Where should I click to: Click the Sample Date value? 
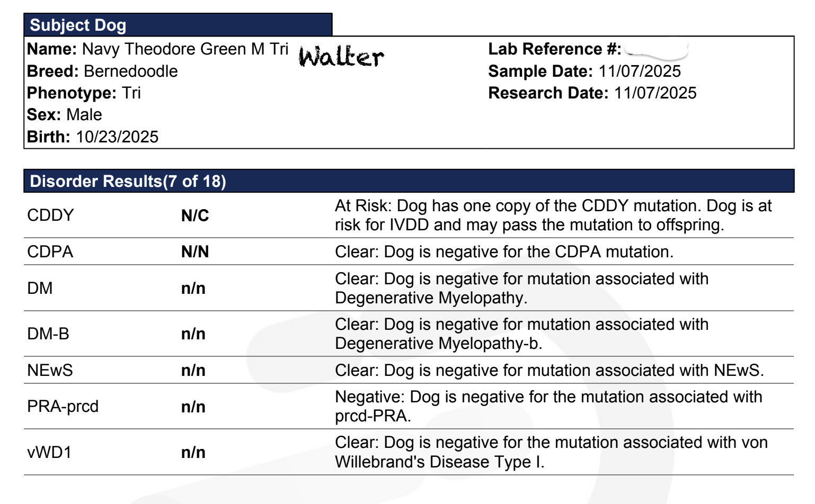pos(640,71)
